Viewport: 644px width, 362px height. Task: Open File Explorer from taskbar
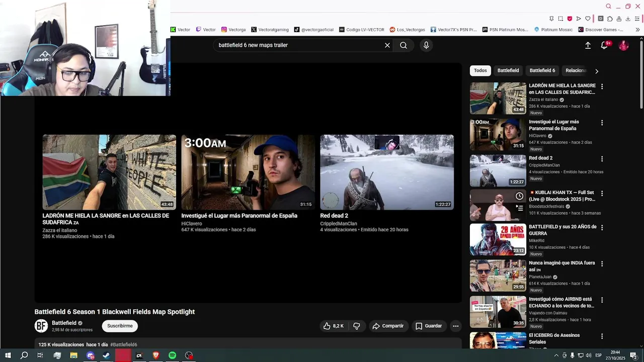(73, 355)
